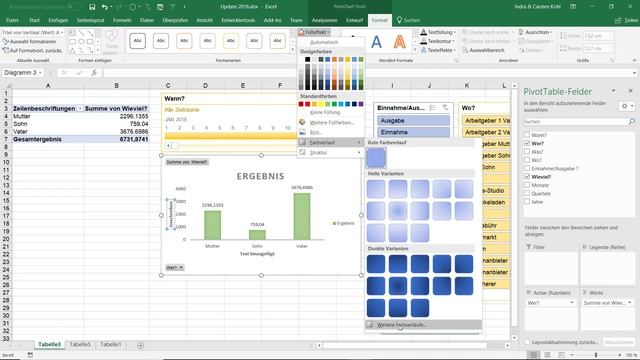Check the 'Jahre' field checkbox

click(527, 202)
